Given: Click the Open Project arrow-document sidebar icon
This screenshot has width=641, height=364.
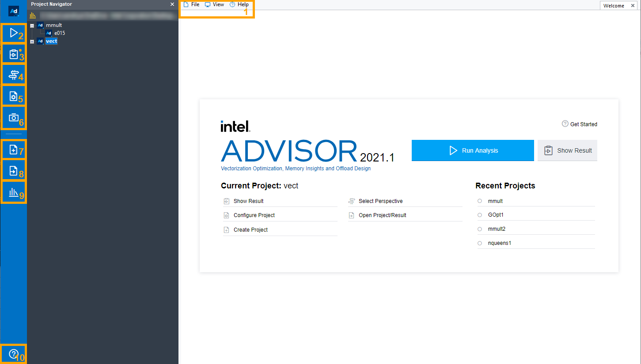Looking at the screenshot, I should [x=14, y=171].
